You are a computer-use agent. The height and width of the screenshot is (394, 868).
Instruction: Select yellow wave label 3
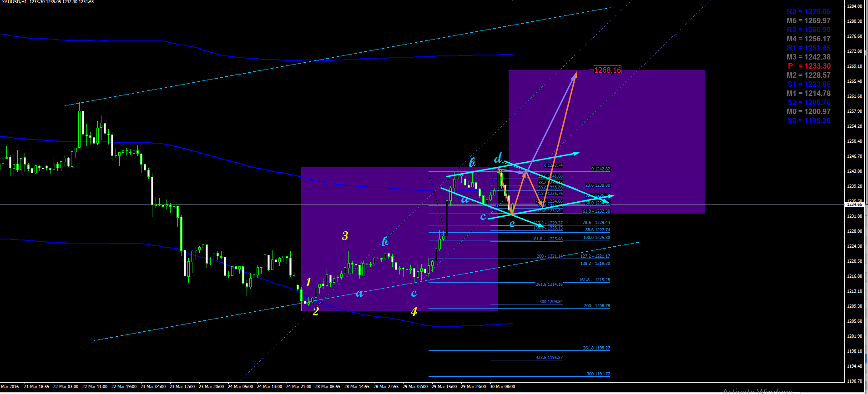pyautogui.click(x=345, y=236)
